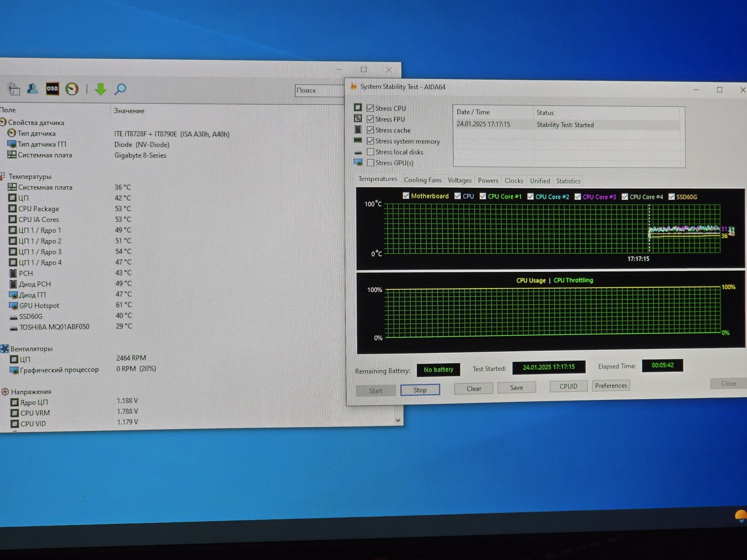Uncheck the Stress CPU checkbox
This screenshot has width=747, height=560.
tap(370, 108)
